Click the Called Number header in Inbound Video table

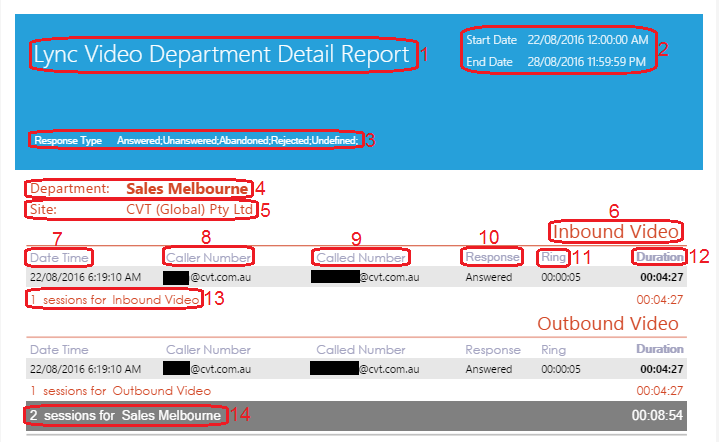pos(361,258)
